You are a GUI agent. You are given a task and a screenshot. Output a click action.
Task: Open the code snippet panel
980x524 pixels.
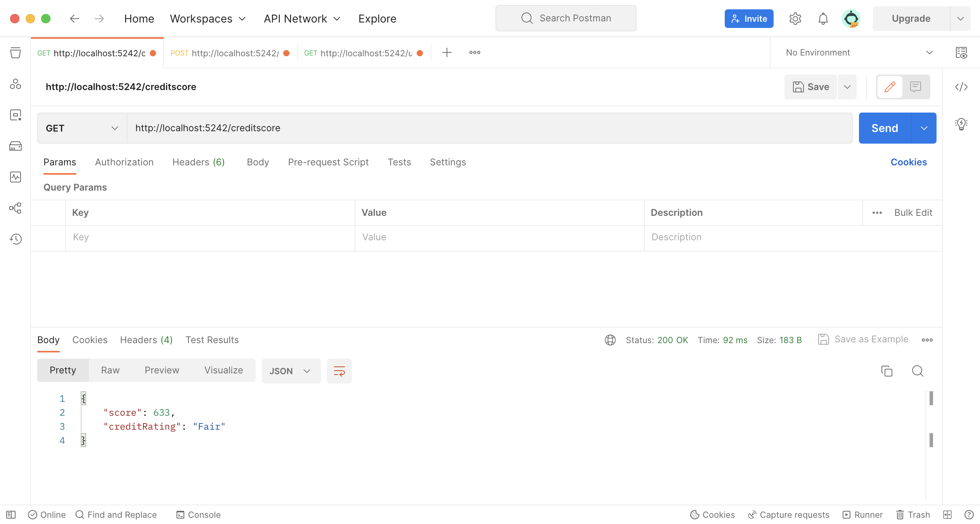click(x=961, y=87)
